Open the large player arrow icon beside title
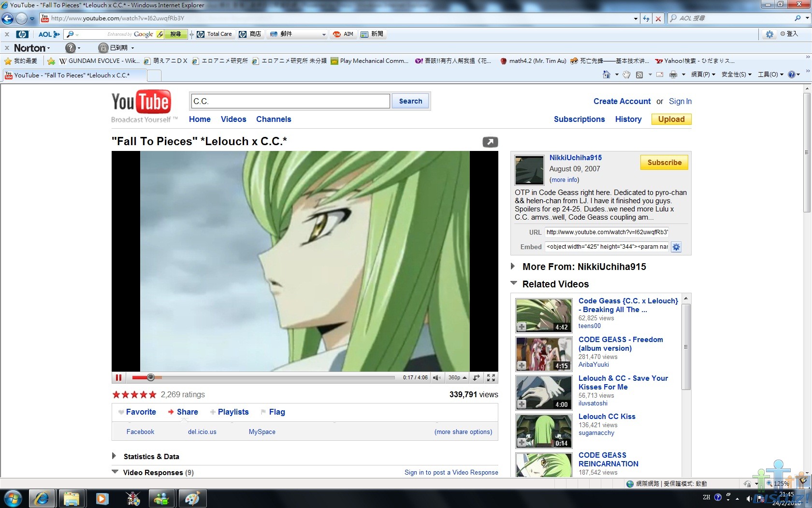 tap(490, 142)
